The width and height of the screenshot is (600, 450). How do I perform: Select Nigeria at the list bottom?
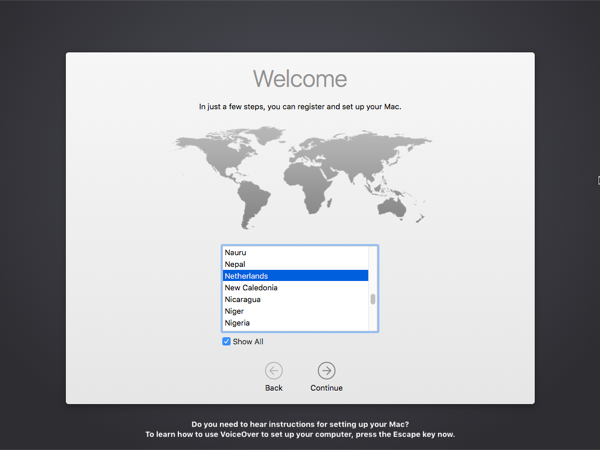pos(237,324)
